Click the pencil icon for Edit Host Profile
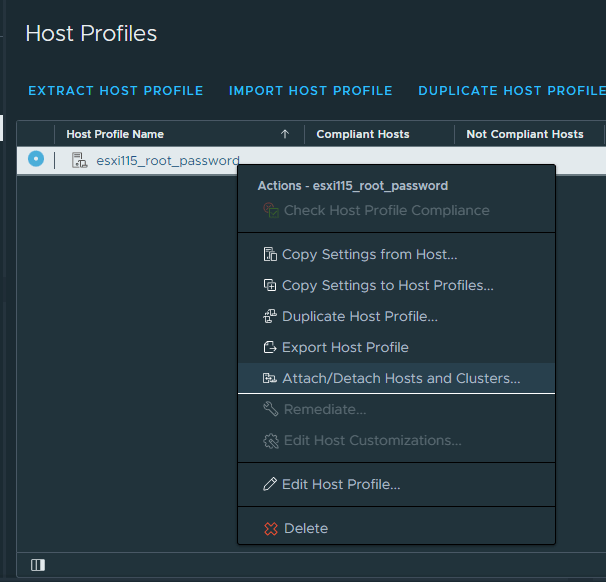Screen dimensions: 606x582 tap(269, 485)
